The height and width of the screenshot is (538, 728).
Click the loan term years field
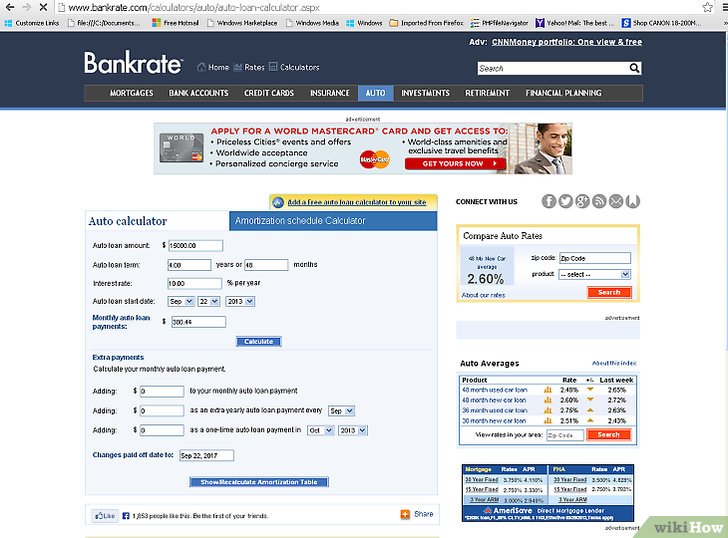[x=189, y=265]
